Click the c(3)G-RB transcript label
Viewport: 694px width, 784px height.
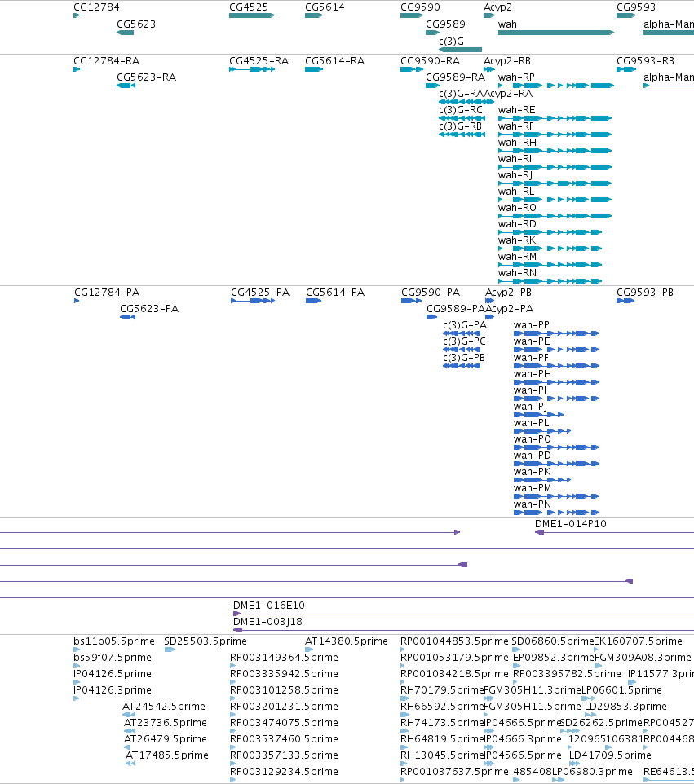coord(460,126)
